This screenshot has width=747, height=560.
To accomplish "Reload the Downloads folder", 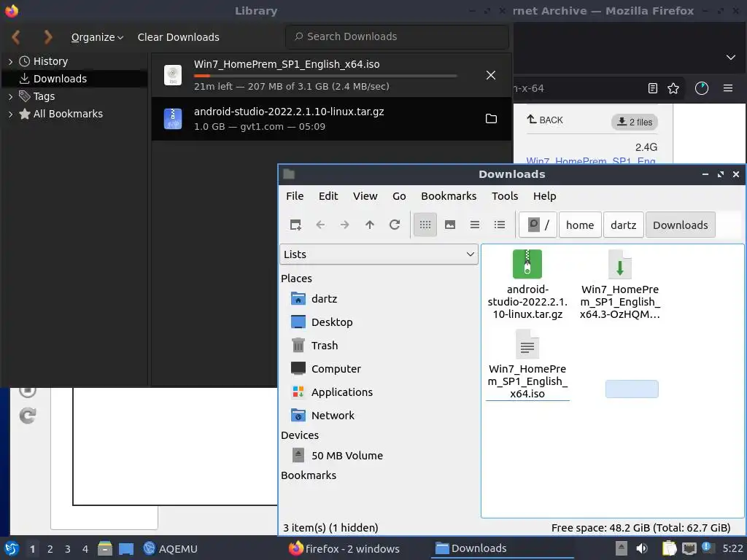I will click(395, 225).
